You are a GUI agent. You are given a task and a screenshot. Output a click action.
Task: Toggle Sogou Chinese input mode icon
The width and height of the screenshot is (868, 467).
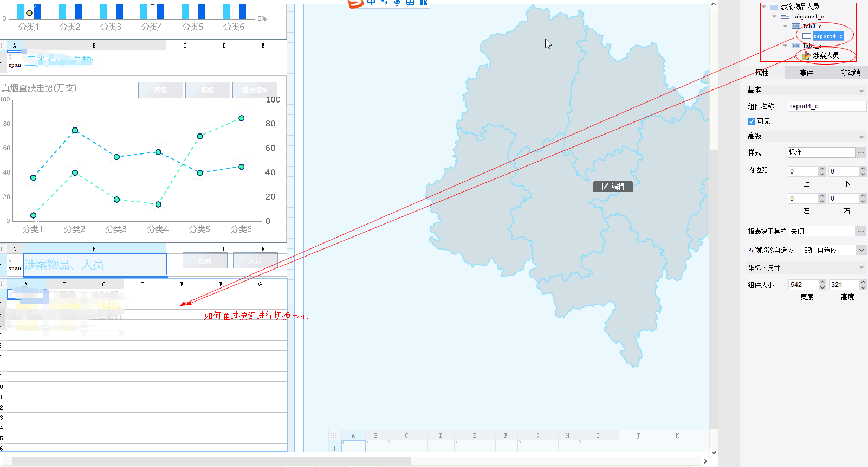(x=371, y=2)
